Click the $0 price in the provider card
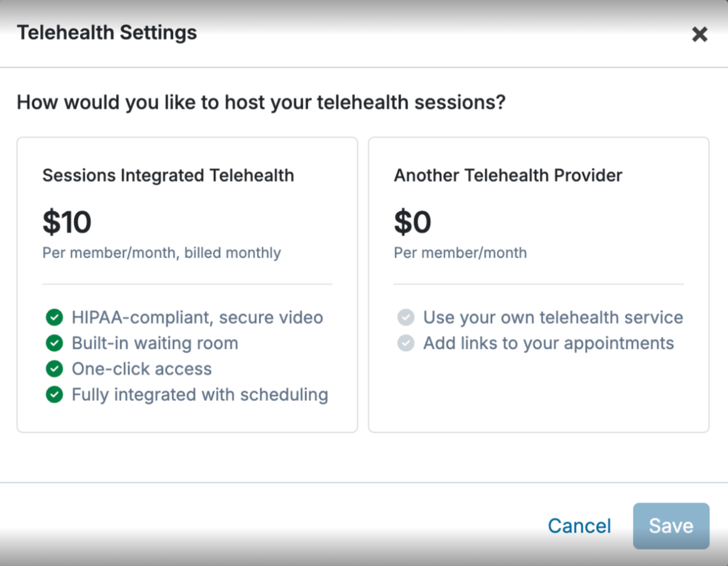The image size is (728, 566). point(413,222)
